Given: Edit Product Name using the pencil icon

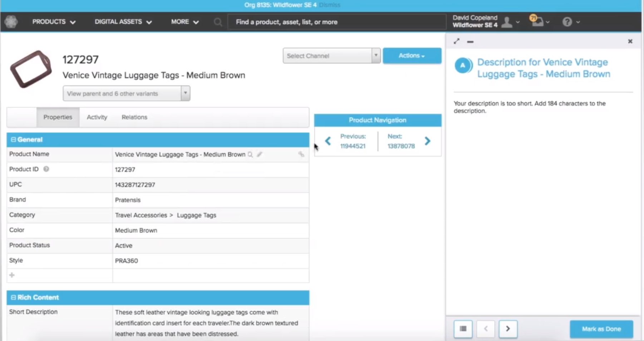Looking at the screenshot, I should click(260, 155).
